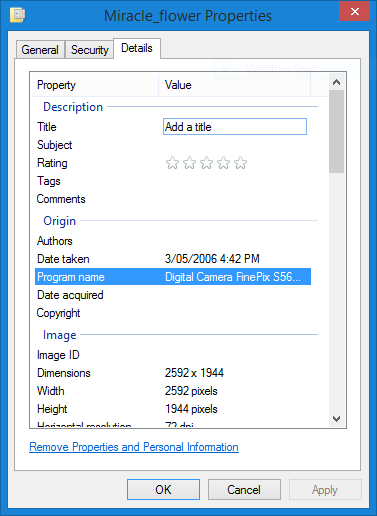Click the Description group header

click(73, 107)
